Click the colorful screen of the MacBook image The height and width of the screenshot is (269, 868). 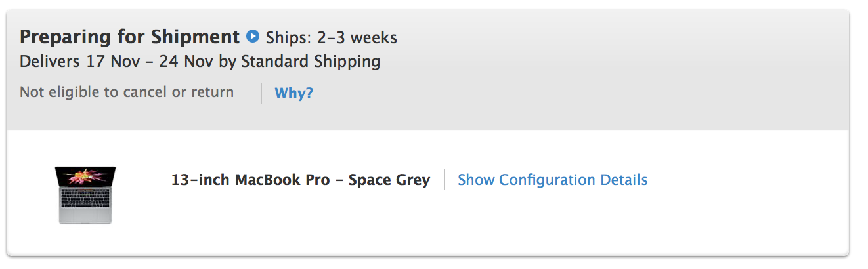[x=85, y=176]
